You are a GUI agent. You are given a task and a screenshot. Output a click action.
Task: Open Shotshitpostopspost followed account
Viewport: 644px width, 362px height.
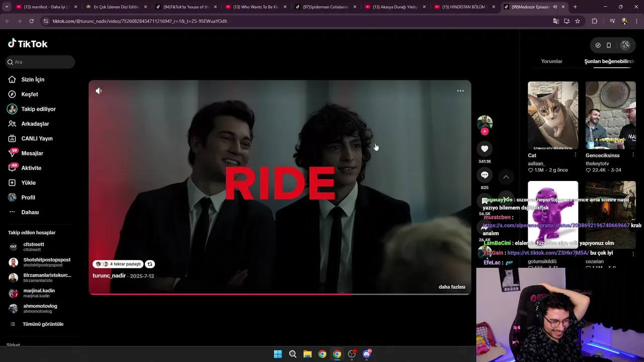(x=40, y=262)
